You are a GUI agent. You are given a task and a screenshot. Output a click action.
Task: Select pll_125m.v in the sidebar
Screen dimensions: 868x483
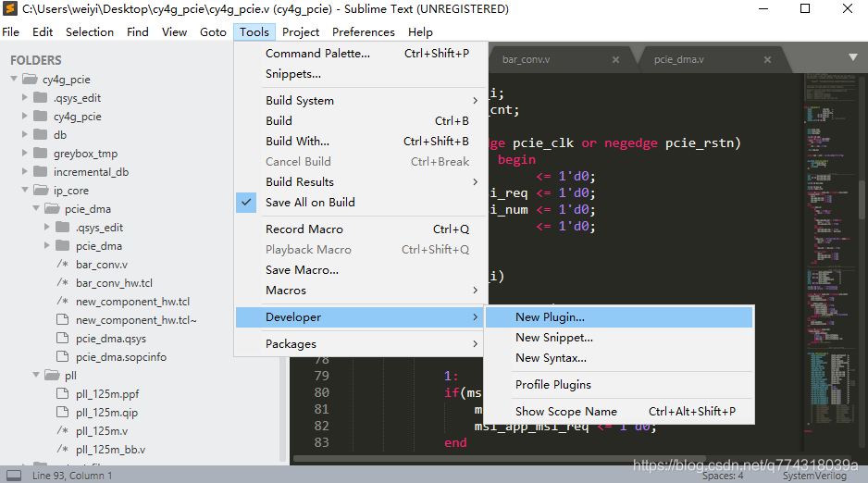pos(102,430)
